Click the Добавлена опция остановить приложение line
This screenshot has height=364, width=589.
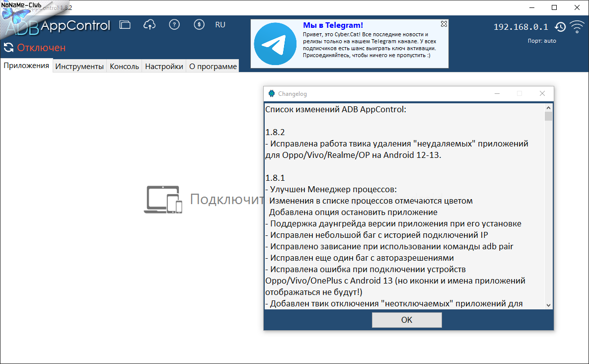(x=353, y=212)
